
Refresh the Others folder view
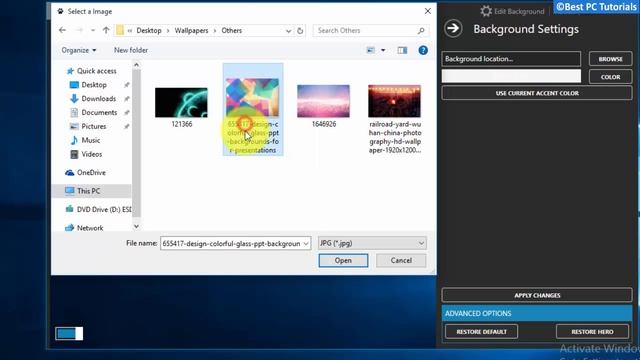tap(300, 31)
